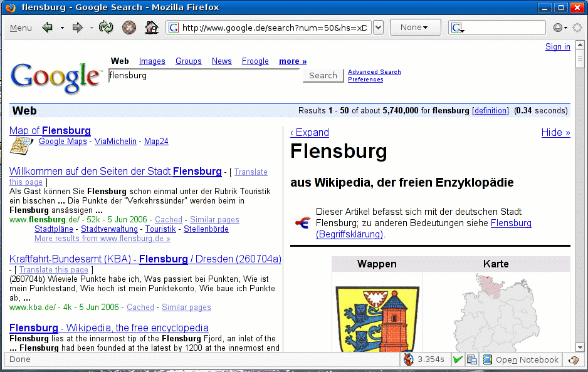Click the flensburg search query field

coord(204,76)
